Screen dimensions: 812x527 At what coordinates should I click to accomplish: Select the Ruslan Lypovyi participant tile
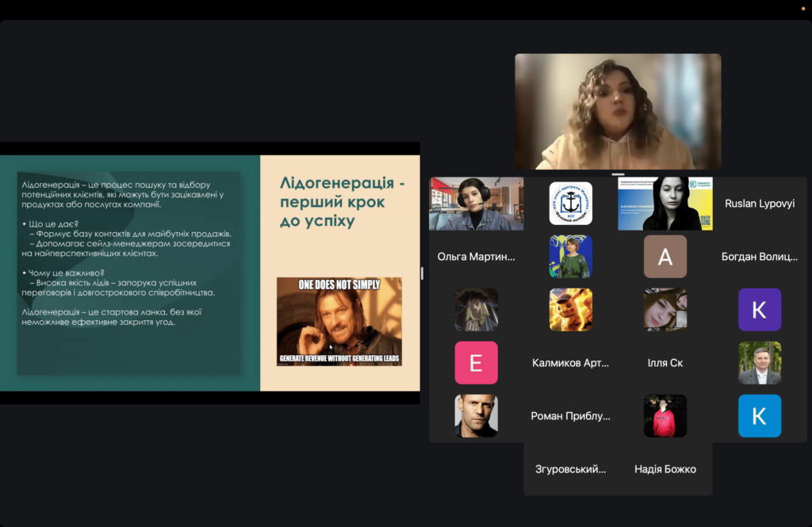(x=760, y=204)
